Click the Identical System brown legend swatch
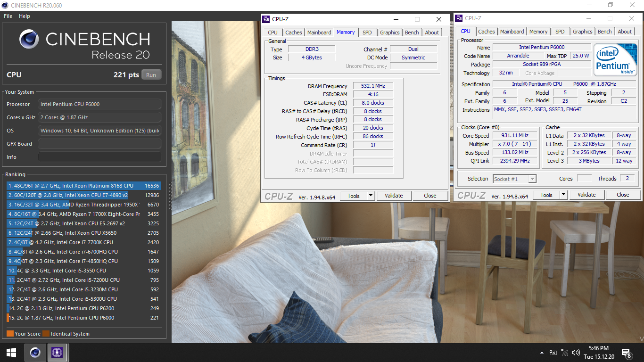Screen dimensions: 644x362 [x=46, y=334]
